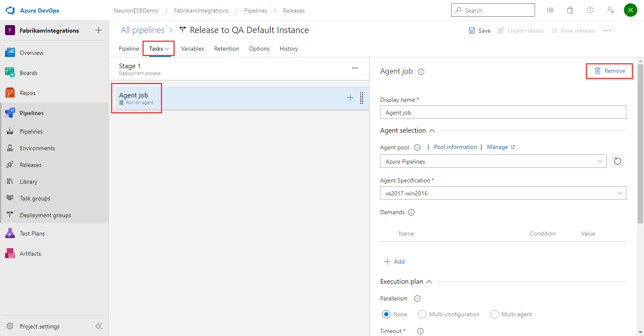Switch to Variables tab
This screenshot has width=644, height=336.
click(192, 49)
